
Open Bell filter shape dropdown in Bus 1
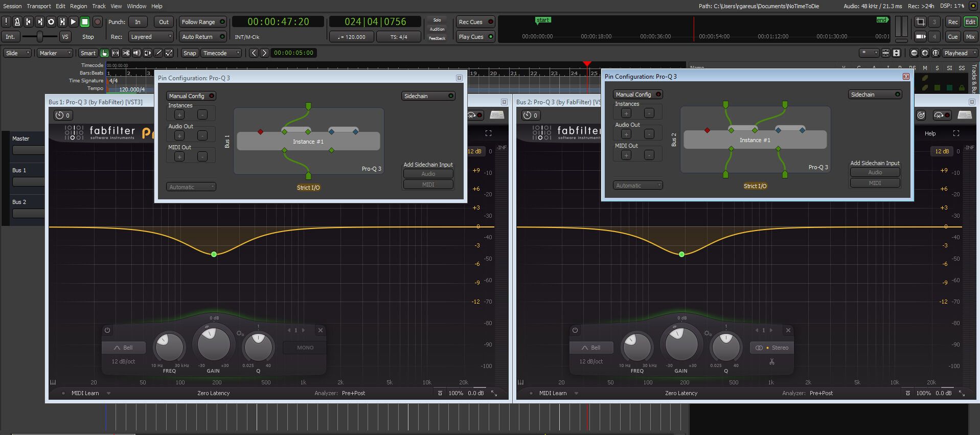click(123, 348)
